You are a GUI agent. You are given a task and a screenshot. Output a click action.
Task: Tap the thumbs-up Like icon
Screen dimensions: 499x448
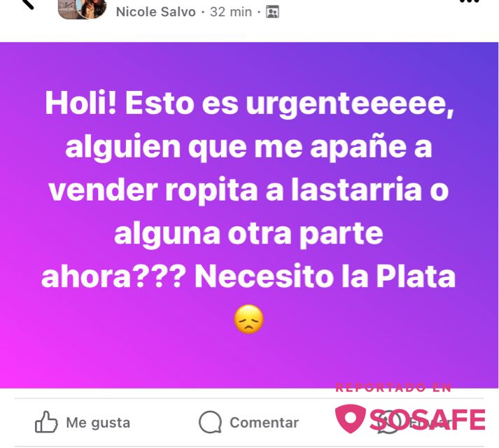tap(46, 422)
